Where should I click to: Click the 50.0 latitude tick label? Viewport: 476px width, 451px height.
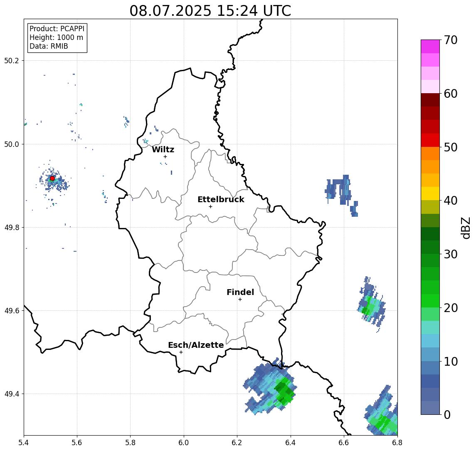12,144
